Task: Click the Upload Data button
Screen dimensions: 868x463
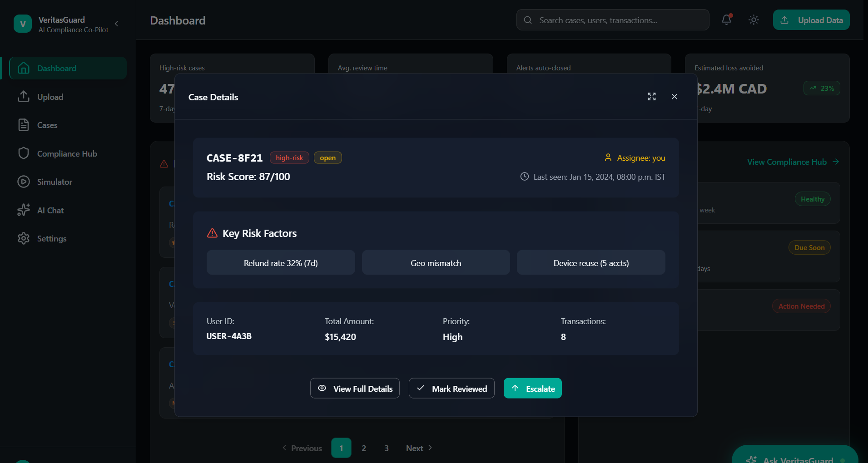Action: point(811,20)
